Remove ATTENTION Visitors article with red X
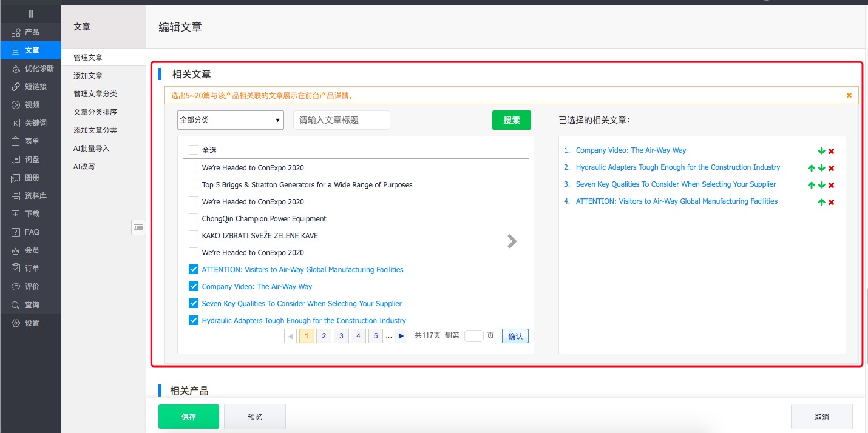868x433 pixels. click(831, 202)
